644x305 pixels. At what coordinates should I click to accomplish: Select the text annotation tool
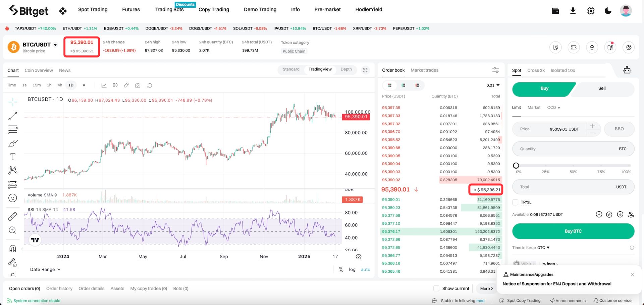click(13, 157)
